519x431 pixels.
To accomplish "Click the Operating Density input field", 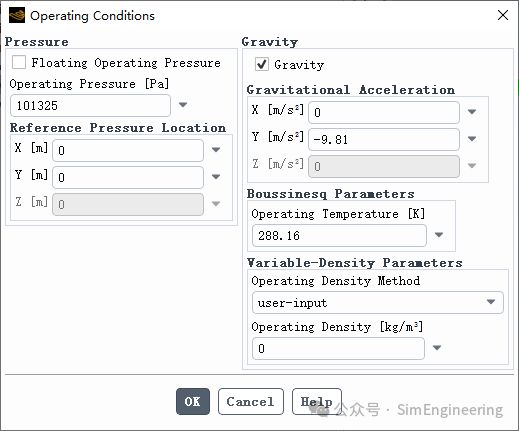I will point(338,348).
